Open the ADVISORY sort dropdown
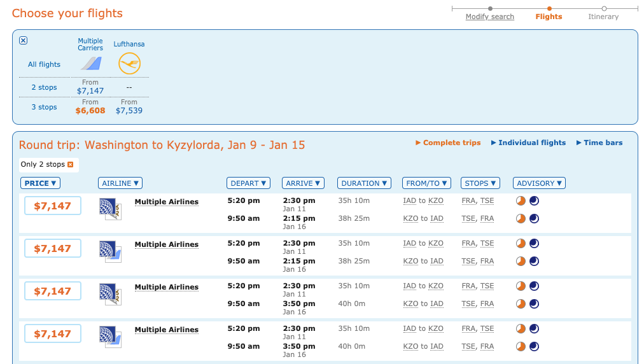This screenshot has height=364, width=644. pos(539,183)
